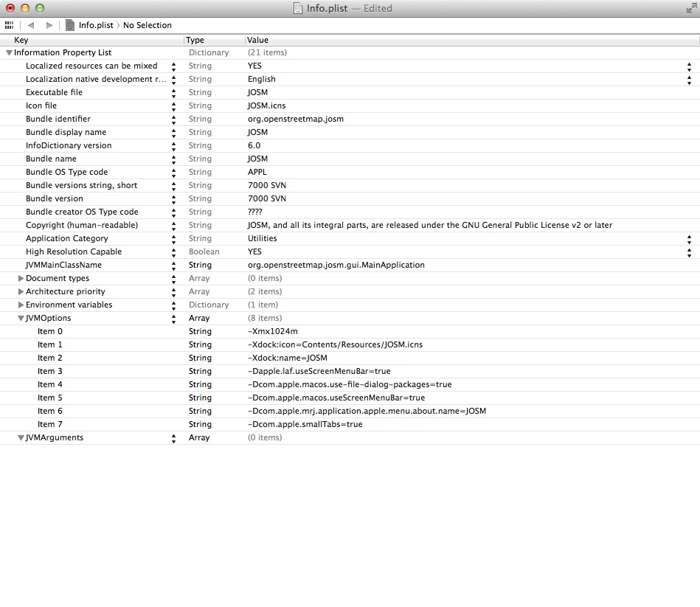This screenshot has height=607, width=700.
Task: Click the APPL value
Action: pyautogui.click(x=257, y=173)
